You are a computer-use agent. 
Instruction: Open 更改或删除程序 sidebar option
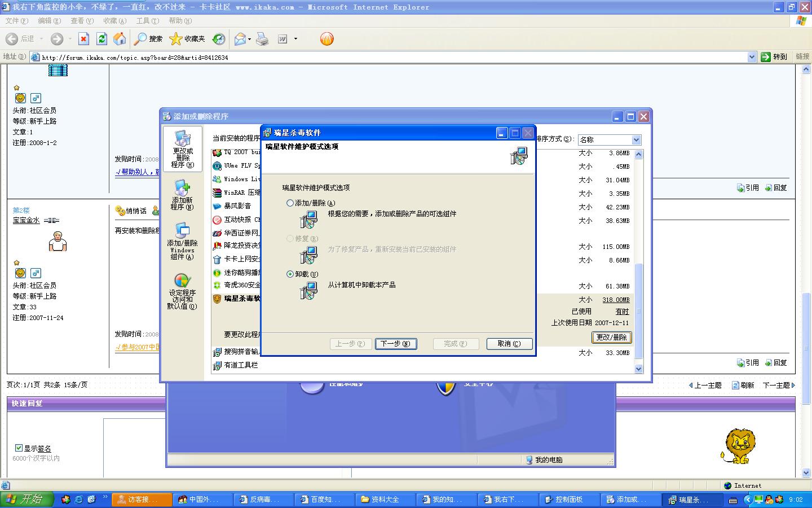[183, 149]
